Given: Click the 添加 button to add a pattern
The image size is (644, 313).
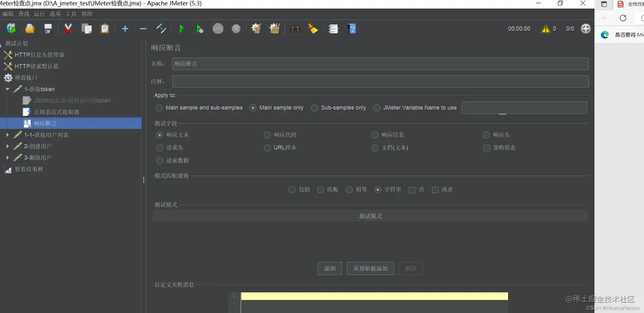Looking at the screenshot, I should pyautogui.click(x=329, y=268).
